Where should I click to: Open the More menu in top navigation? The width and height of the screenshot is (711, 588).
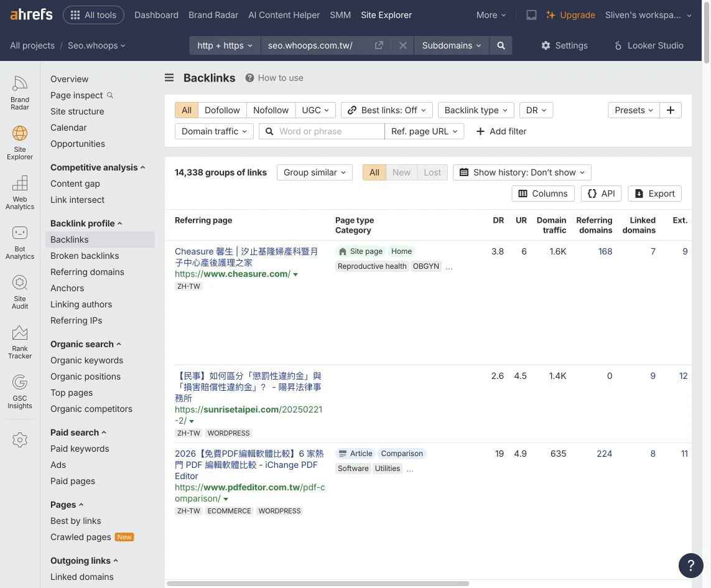(491, 15)
